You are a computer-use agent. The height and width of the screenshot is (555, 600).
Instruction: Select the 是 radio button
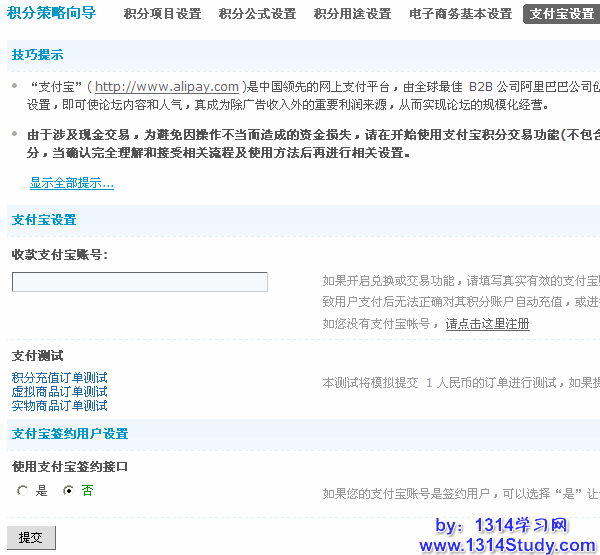(x=23, y=491)
